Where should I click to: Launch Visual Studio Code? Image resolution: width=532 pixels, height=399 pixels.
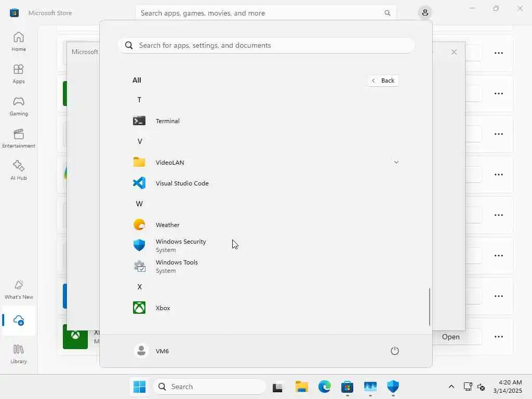click(x=265, y=183)
